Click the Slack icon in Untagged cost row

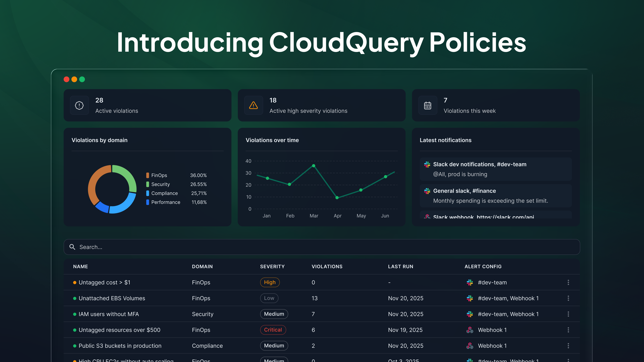[470, 282]
